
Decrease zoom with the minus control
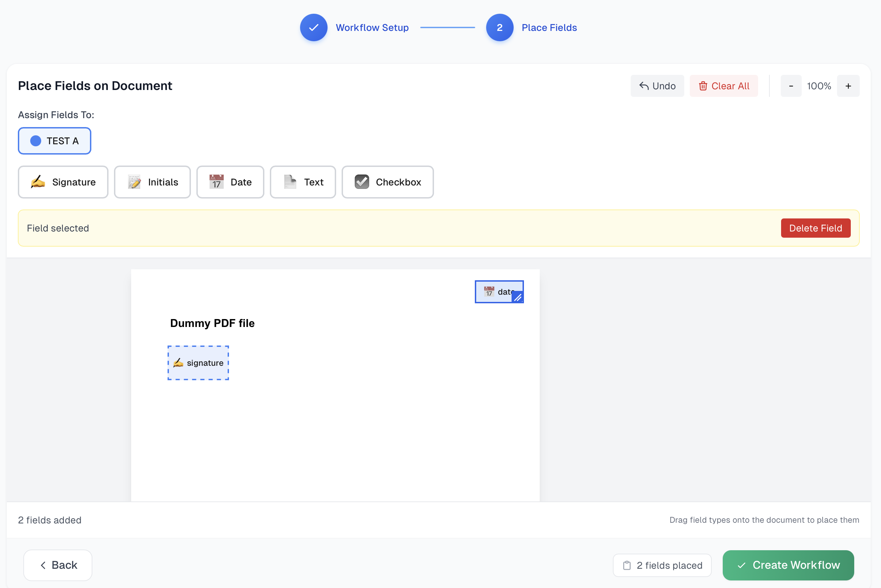(791, 86)
